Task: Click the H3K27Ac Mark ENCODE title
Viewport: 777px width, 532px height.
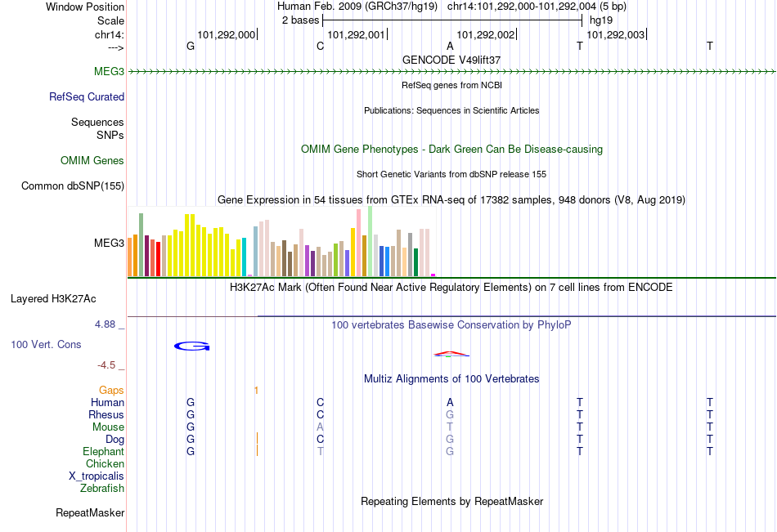Action: coord(451,288)
